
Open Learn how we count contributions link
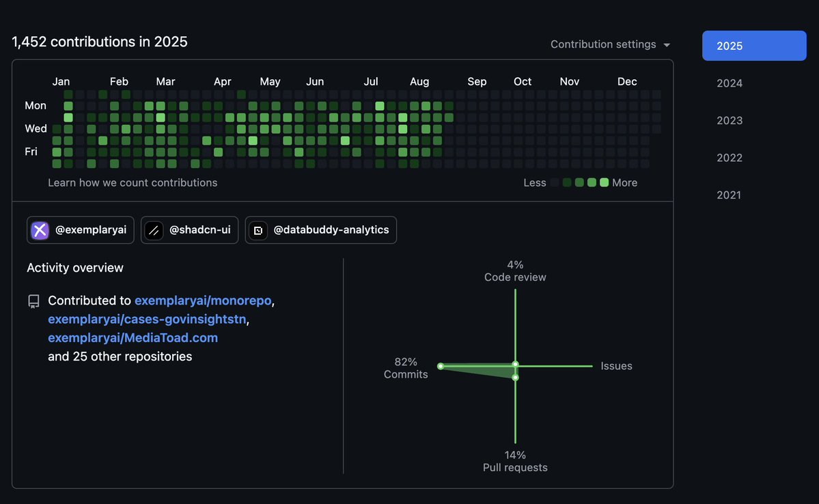point(133,183)
